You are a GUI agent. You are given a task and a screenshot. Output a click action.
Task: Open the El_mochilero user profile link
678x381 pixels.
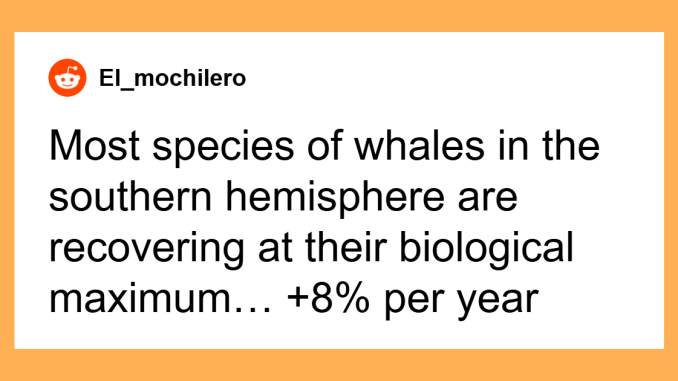(x=173, y=78)
